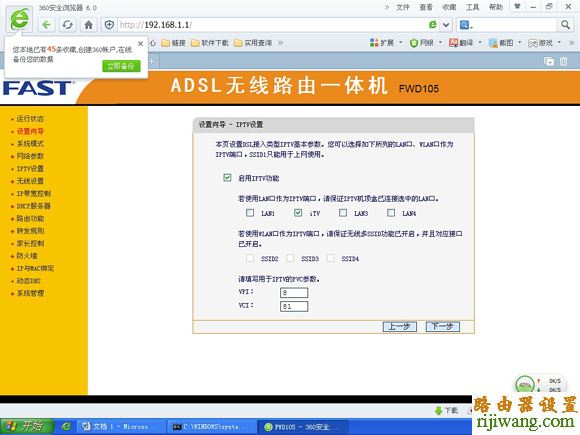This screenshot has width=580, height=435.
Task: Click the shield icon beside the address bar
Action: tap(109, 25)
